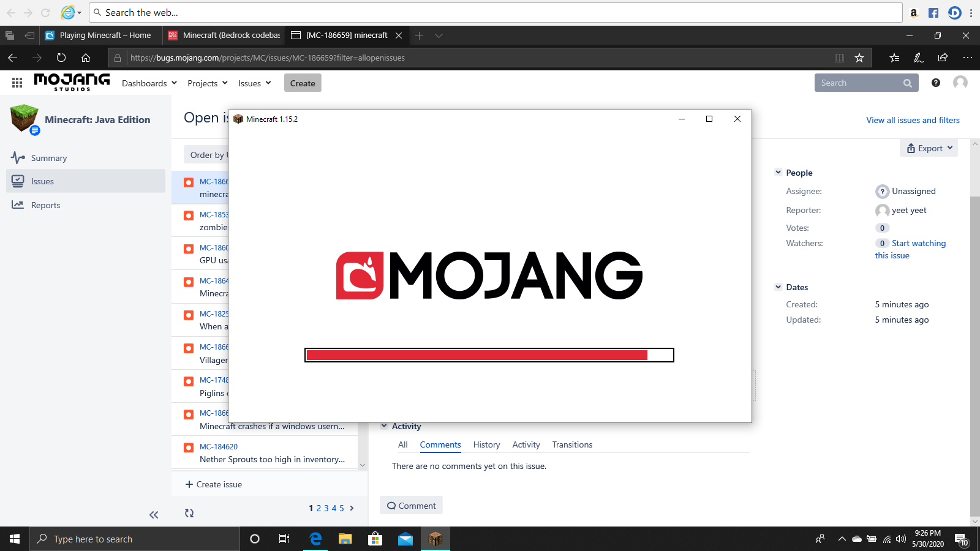Open the Summary sidebar item
Viewport: 980px width, 551px height.
tap(86, 158)
